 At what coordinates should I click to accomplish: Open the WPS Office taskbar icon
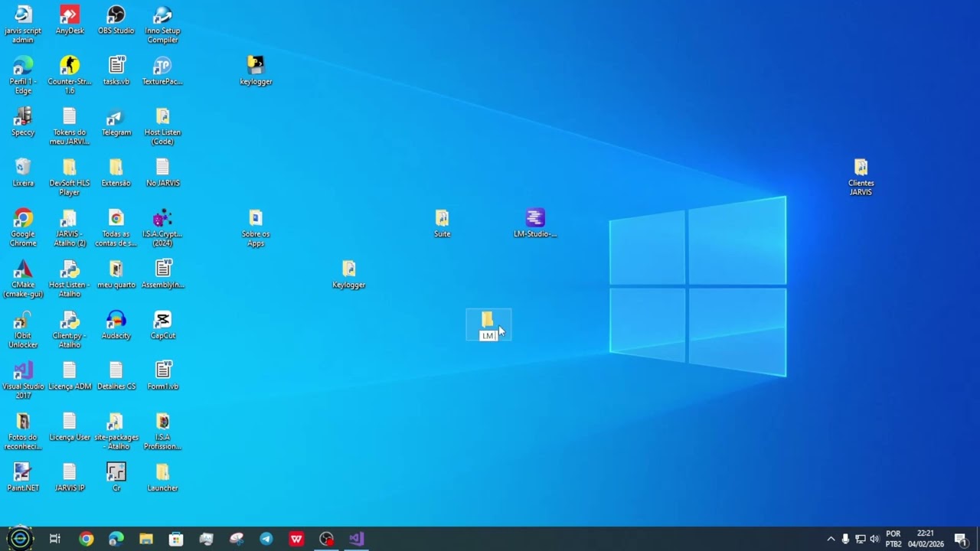point(296,539)
